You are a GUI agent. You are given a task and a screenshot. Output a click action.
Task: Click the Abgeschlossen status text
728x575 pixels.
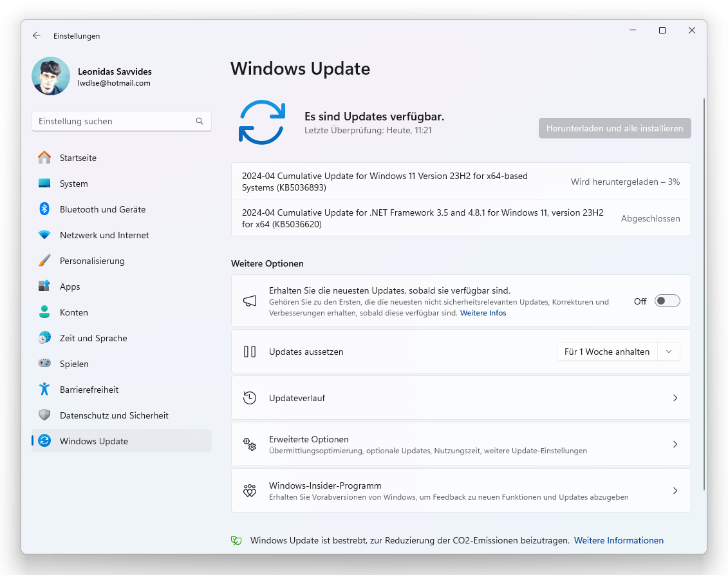[x=651, y=218]
